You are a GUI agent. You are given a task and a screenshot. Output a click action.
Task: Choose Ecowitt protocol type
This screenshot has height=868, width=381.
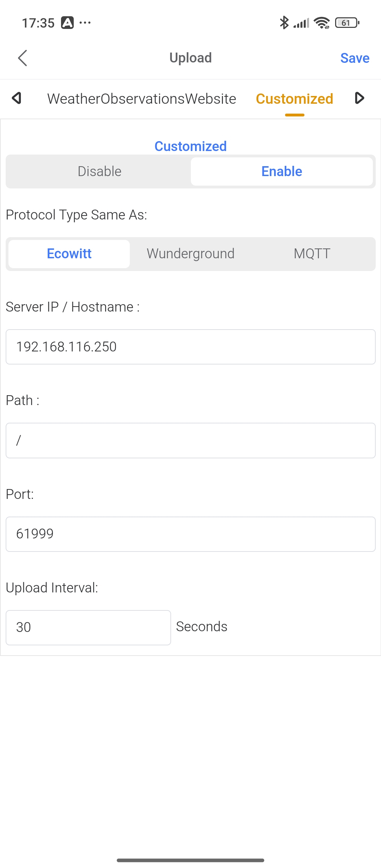pos(69,254)
